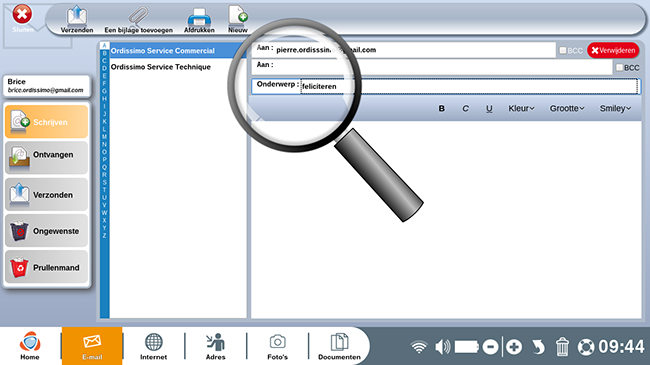650x365 pixels.
Task: Open Adres contacts app
Action: (x=216, y=346)
